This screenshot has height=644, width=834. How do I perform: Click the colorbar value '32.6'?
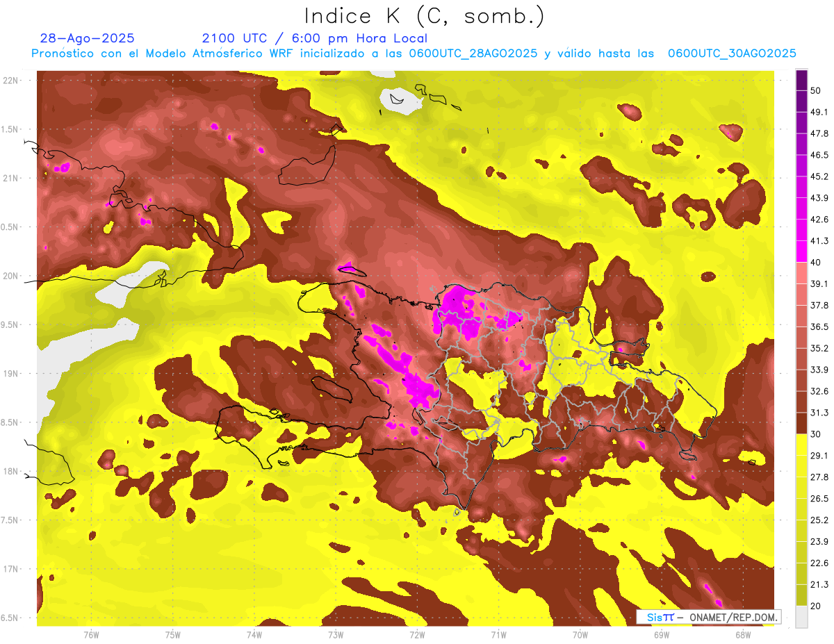[819, 391]
